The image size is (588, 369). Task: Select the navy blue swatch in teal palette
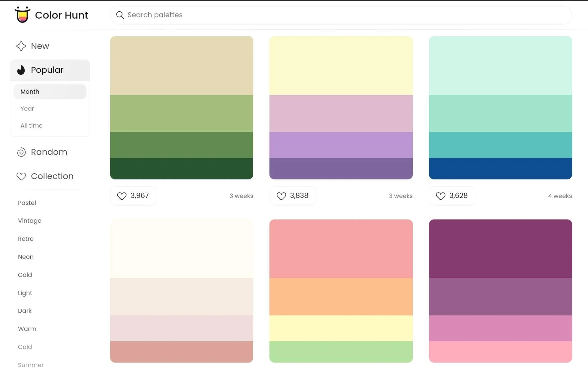tap(500, 168)
